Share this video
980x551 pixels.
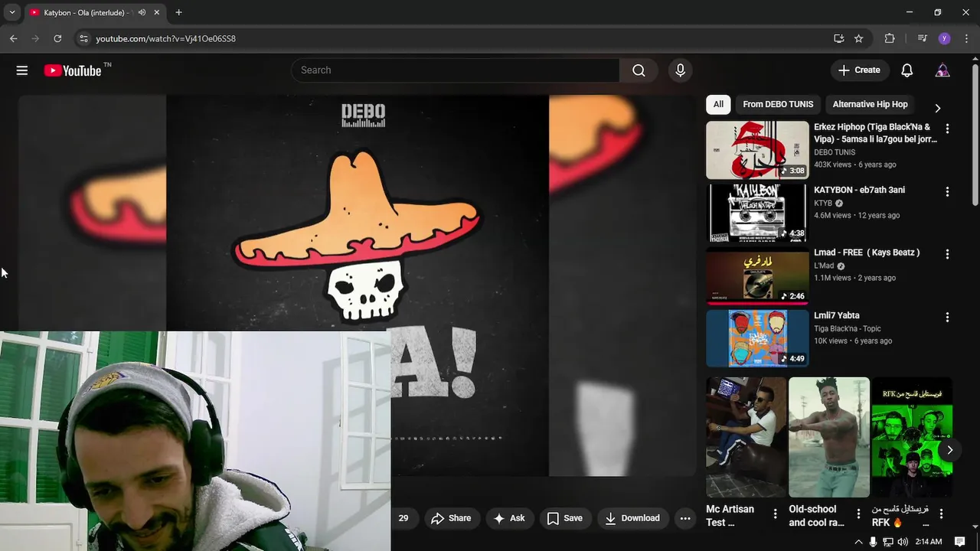point(451,518)
